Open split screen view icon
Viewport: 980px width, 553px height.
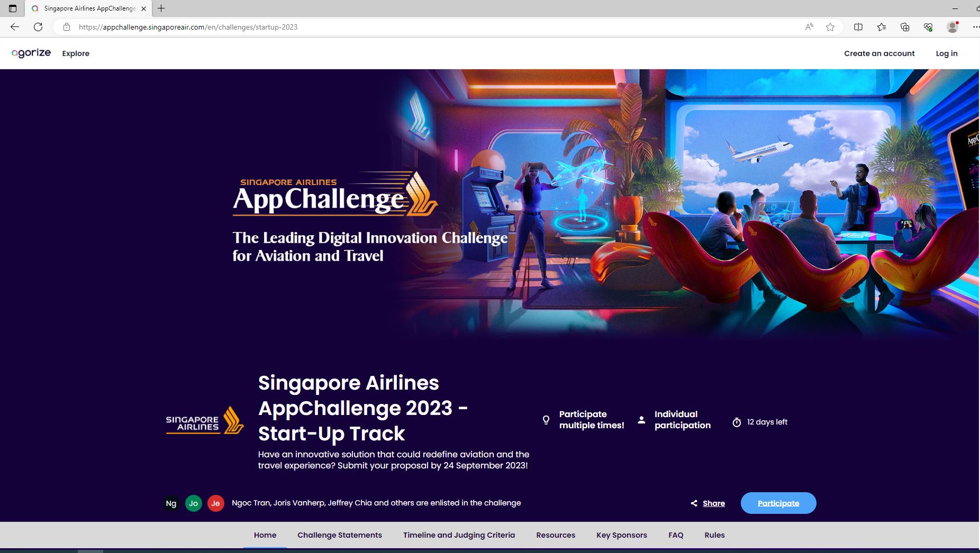(858, 27)
